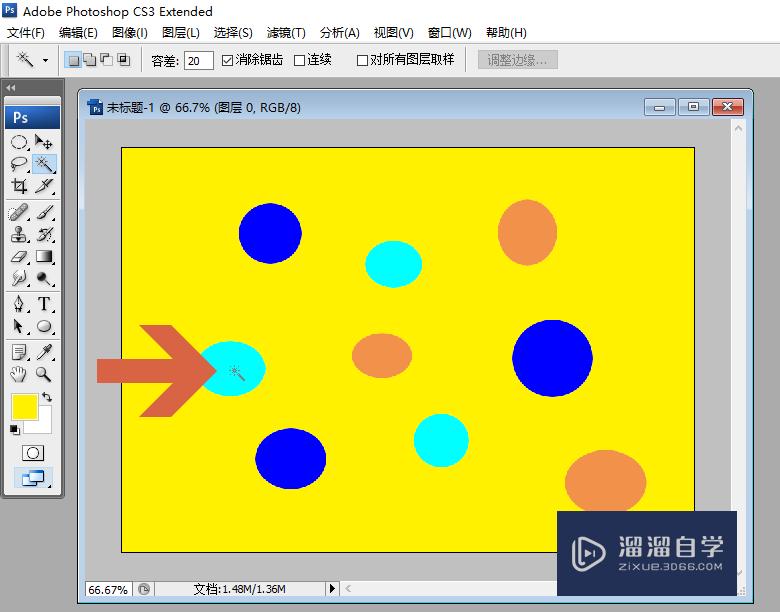This screenshot has height=612, width=780.
Task: Open the status bar info flyout arrow
Action: tap(332, 589)
